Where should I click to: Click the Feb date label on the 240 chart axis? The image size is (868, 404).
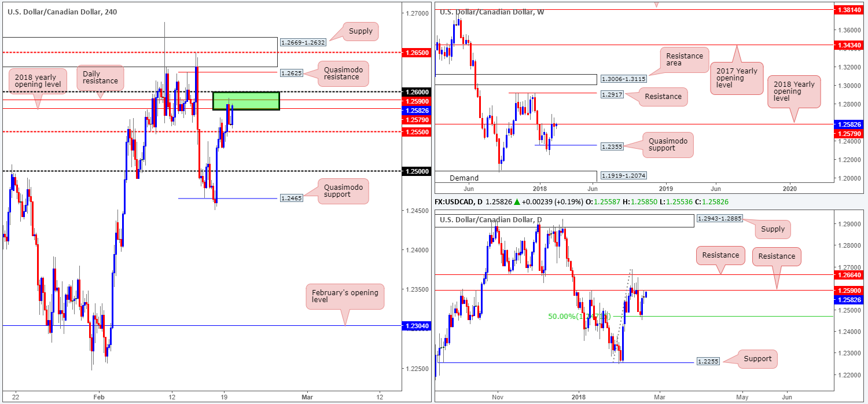pos(100,397)
